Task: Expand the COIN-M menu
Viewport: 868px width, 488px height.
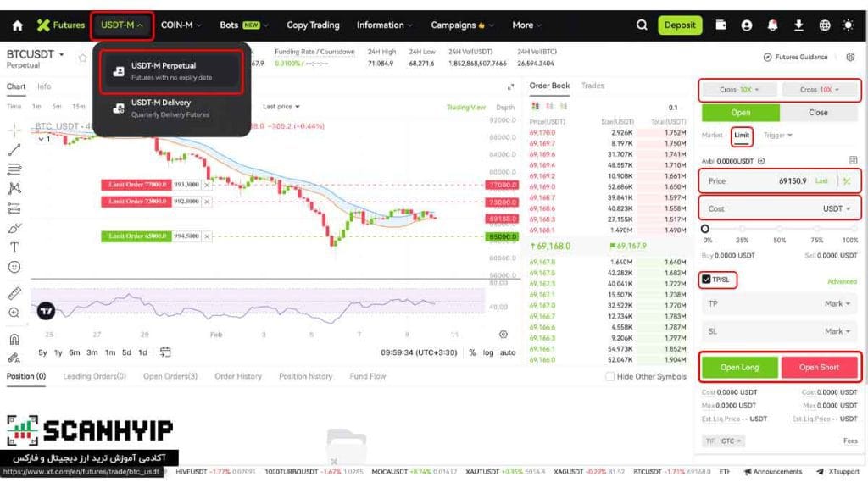Action: (x=181, y=25)
